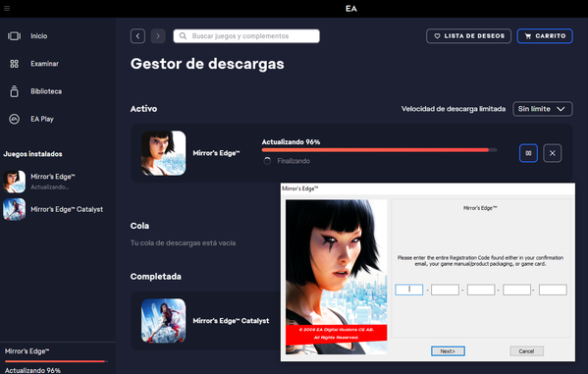Screen dimensions: 588x374
Task: Cancel the Mirror's Edge download
Action: (552, 153)
